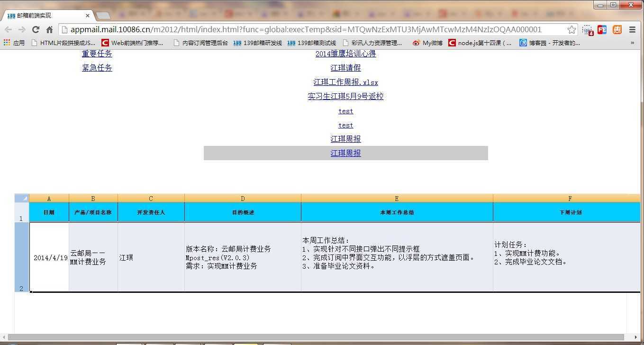Click the 开发责任人 header cell
Screen dimensions: 644x345
pyautogui.click(x=151, y=212)
